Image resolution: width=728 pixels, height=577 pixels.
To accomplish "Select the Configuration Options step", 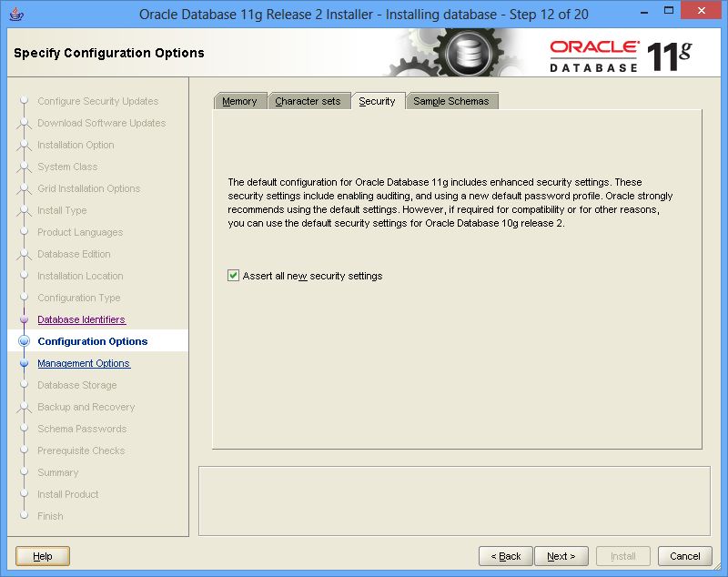I will pos(93,341).
